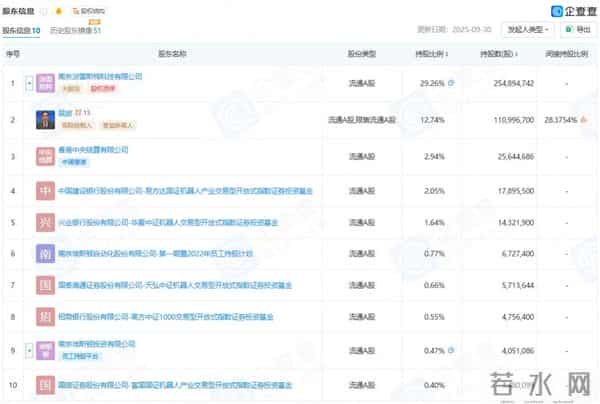Image resolution: width=600 pixels, height=404 pixels.
Task: Click the orange warning icon beside 28.3754%
Action: point(584,120)
